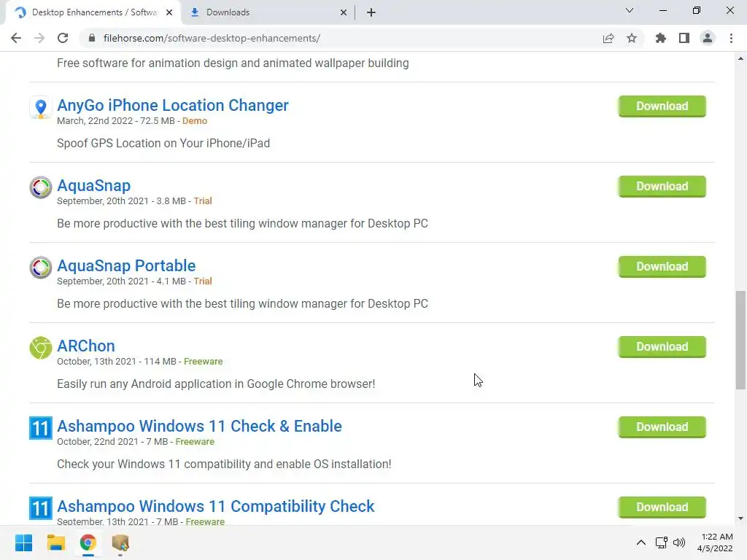Bookmark this page with the star
The width and height of the screenshot is (747, 560).
coord(632,38)
